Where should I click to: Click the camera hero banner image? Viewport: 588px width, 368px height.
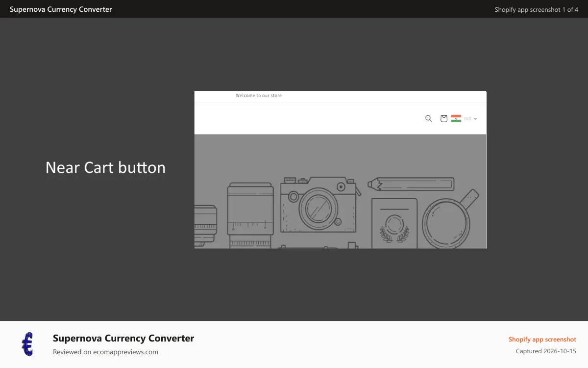[340, 191]
